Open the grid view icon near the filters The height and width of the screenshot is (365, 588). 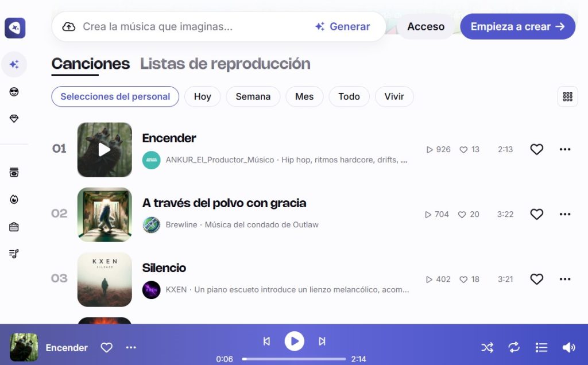pyautogui.click(x=567, y=96)
